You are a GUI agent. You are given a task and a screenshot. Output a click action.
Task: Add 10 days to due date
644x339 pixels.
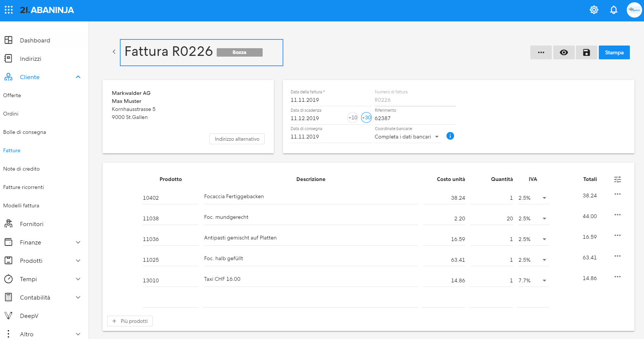click(353, 117)
